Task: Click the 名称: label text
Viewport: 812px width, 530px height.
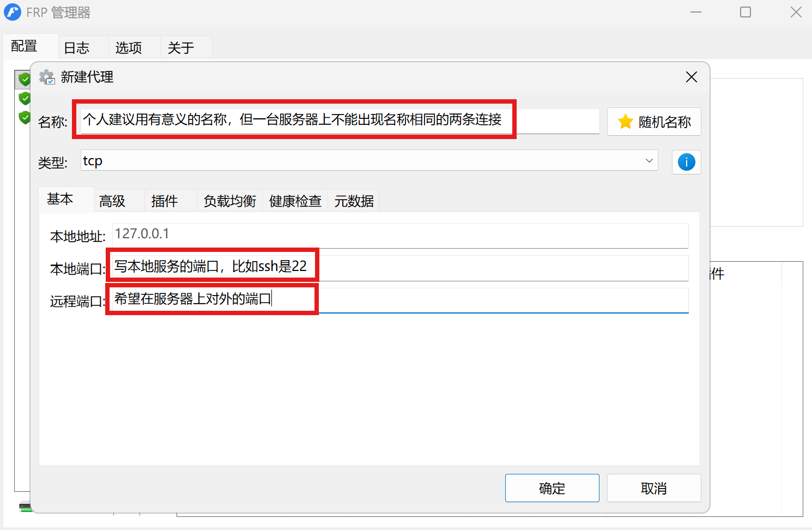Action: click(x=53, y=122)
